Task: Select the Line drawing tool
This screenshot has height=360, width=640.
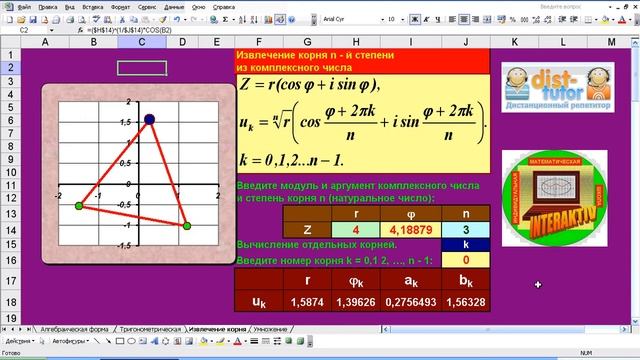Action: pos(96,341)
